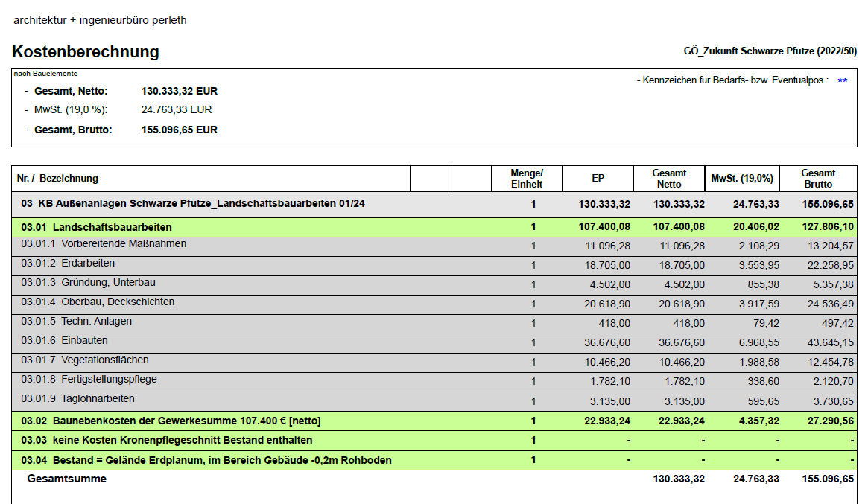Select row '03.01.4 Oberbau, Deckschichten'
868x504 pixels.
[434, 304]
